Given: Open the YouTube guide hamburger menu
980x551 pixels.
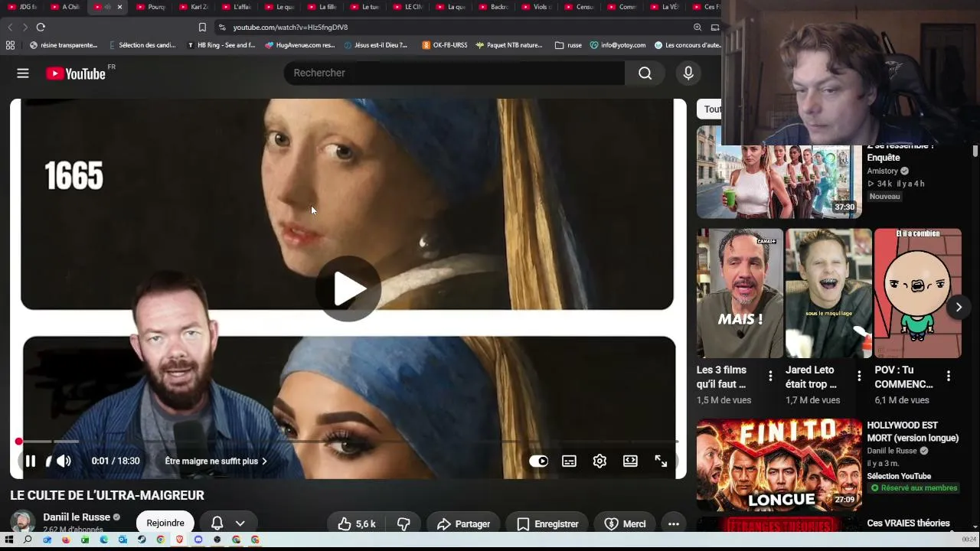Looking at the screenshot, I should (23, 73).
